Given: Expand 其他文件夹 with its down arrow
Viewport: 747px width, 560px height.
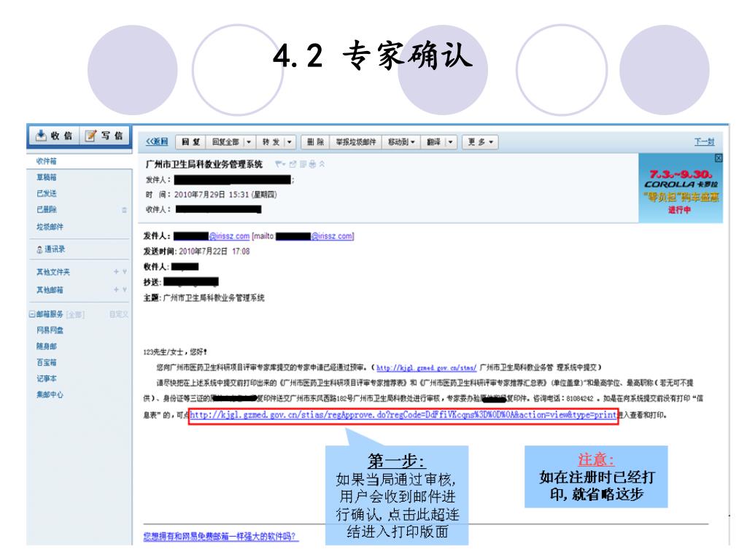Looking at the screenshot, I should [x=125, y=271].
